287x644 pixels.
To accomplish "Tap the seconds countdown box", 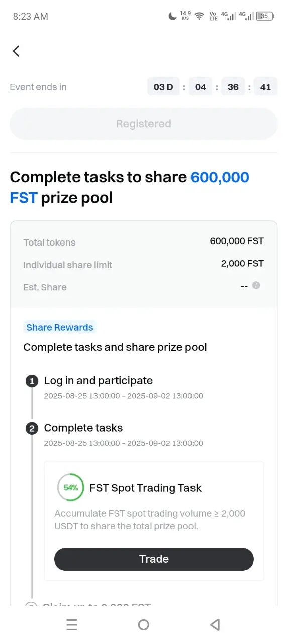I will pyautogui.click(x=265, y=87).
